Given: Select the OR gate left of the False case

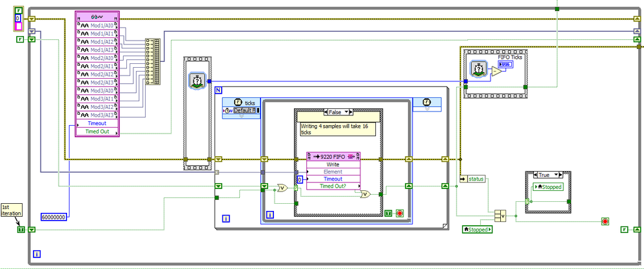Looking at the screenshot, I should coord(282,188).
